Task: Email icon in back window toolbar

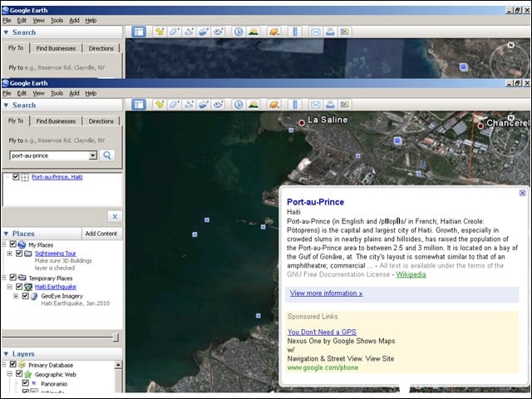Action: point(316,32)
